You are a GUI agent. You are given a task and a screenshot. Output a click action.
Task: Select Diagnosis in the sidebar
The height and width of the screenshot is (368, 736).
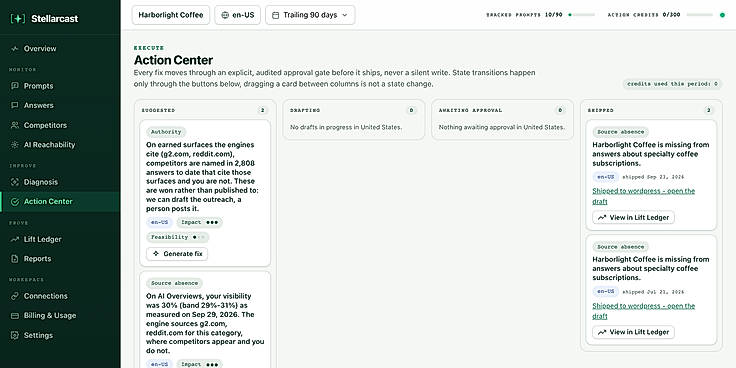pos(60,182)
